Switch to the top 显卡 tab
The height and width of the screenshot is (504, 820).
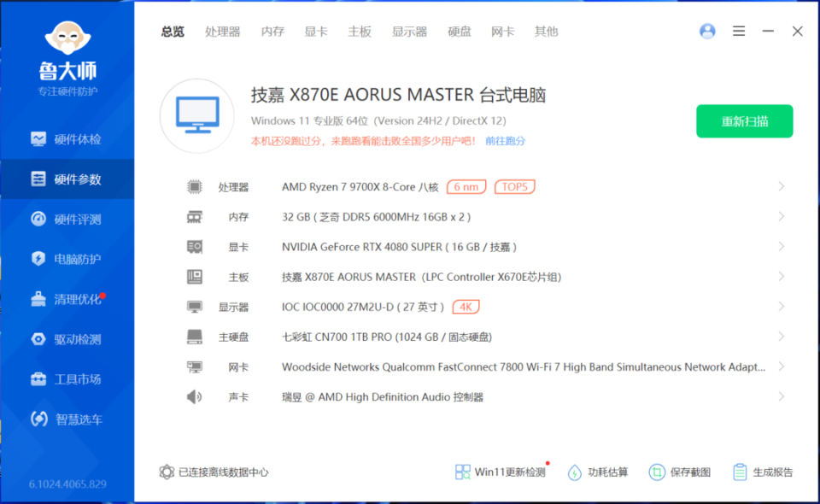[x=316, y=32]
